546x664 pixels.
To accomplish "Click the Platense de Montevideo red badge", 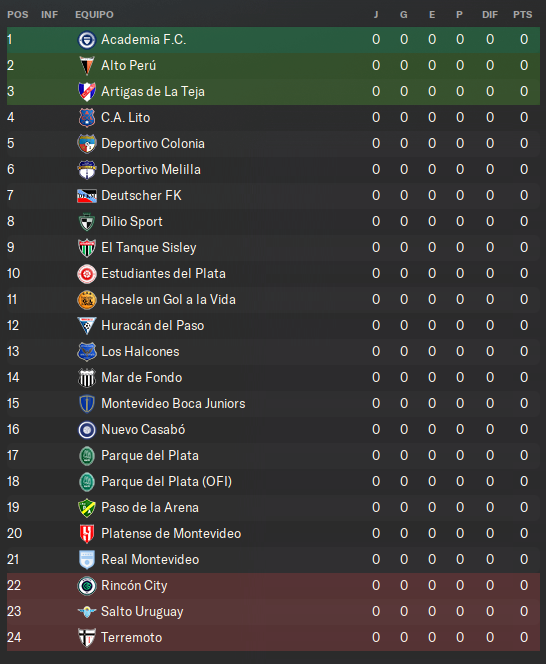I will click(87, 534).
